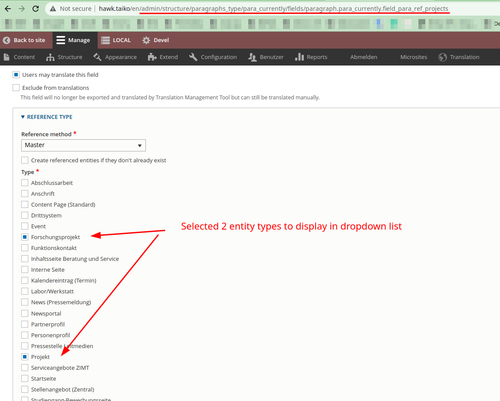Click the Structure hierarchy icon
This screenshot has height=401, width=500.
50,57
